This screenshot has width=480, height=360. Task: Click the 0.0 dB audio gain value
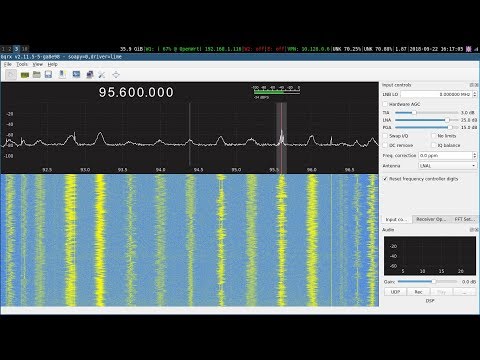tap(469, 282)
